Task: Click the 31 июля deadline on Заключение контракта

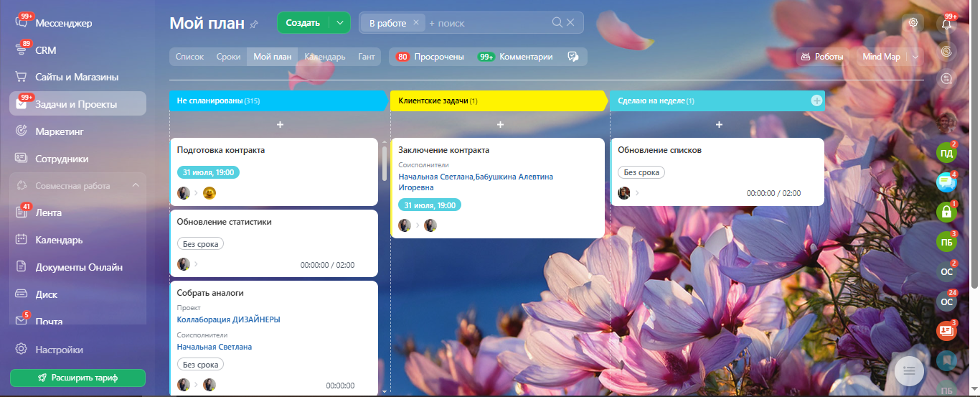Action: pyautogui.click(x=430, y=205)
